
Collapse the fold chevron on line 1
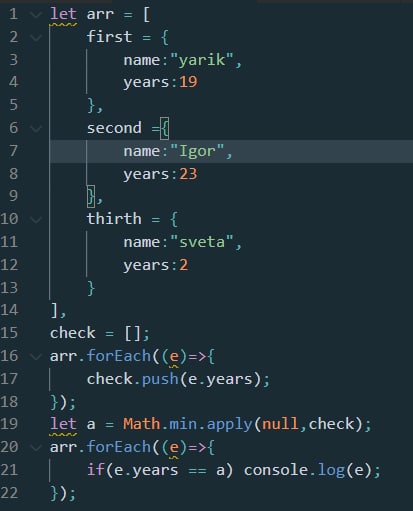(35, 15)
